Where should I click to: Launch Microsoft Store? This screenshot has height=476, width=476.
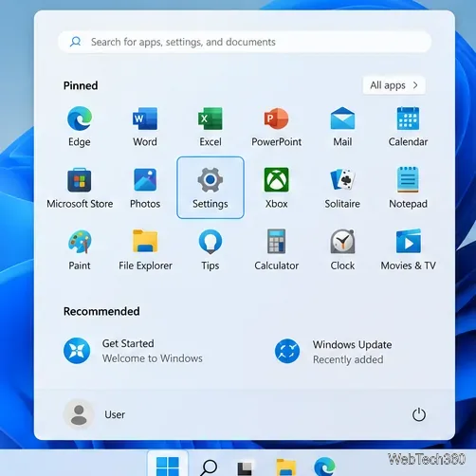[80, 189]
